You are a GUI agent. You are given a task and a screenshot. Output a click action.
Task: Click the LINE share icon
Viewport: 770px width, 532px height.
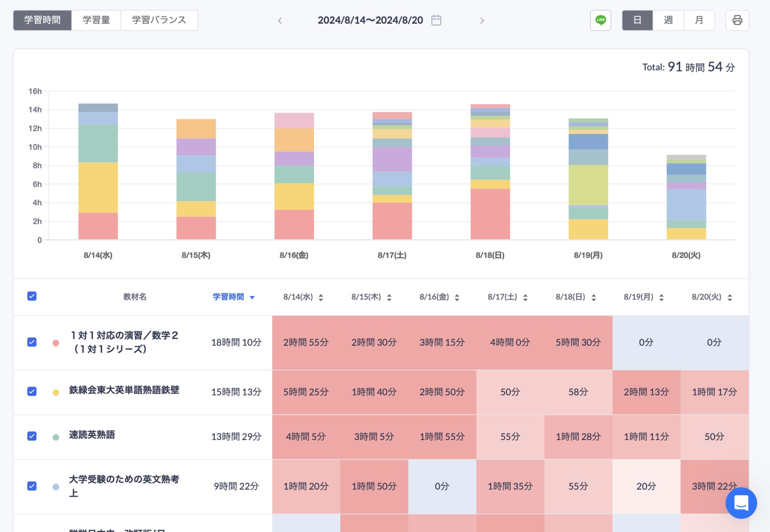point(600,20)
